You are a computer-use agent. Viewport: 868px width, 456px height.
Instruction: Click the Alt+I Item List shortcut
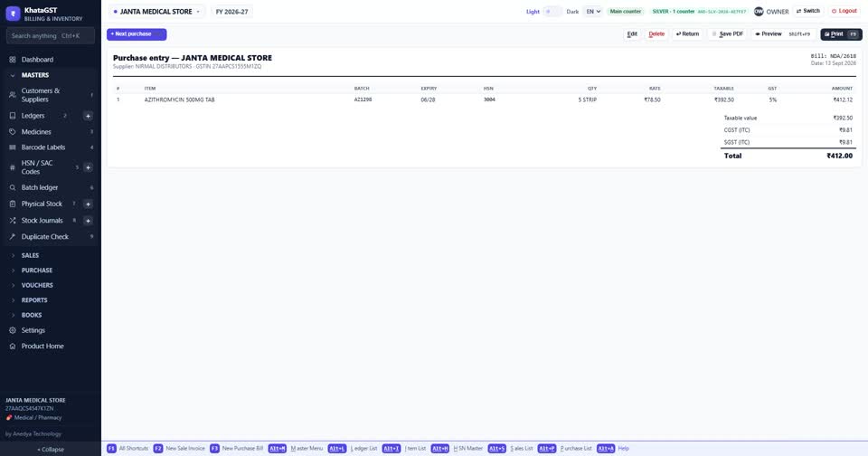(404, 448)
